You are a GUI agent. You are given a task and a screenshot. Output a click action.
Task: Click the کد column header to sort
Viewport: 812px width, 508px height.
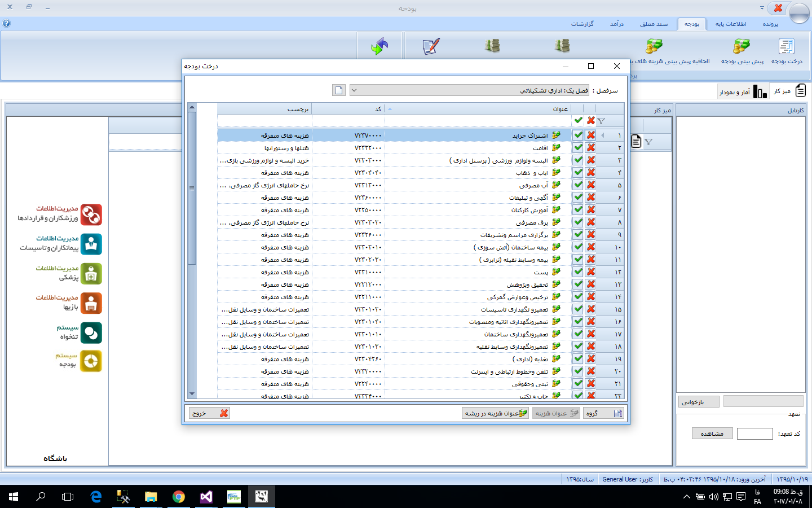pos(348,109)
